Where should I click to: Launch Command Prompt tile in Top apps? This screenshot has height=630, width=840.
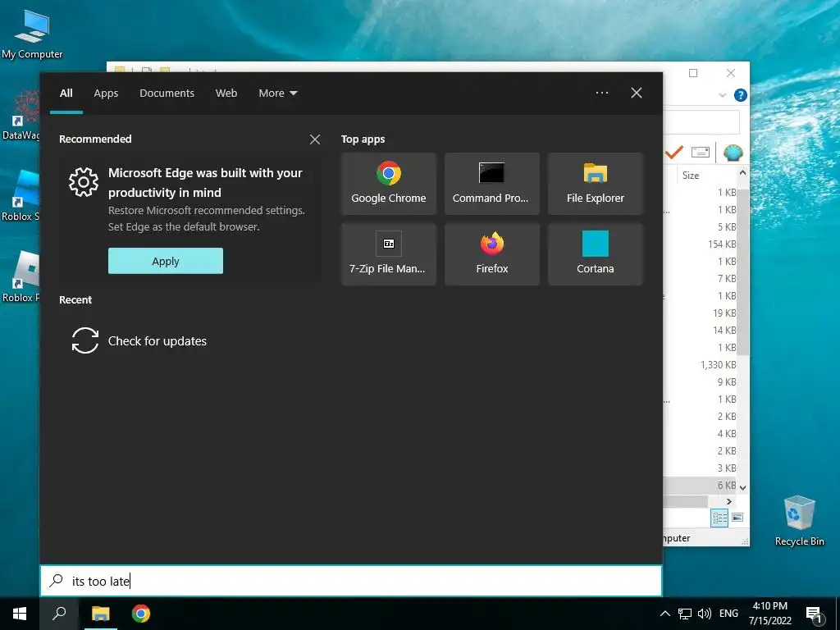tap(492, 184)
